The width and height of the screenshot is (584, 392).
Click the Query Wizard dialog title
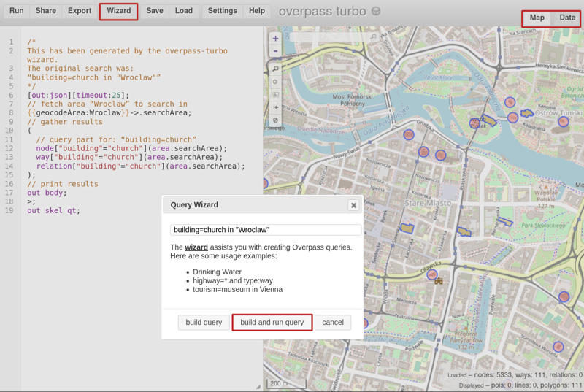(x=194, y=204)
